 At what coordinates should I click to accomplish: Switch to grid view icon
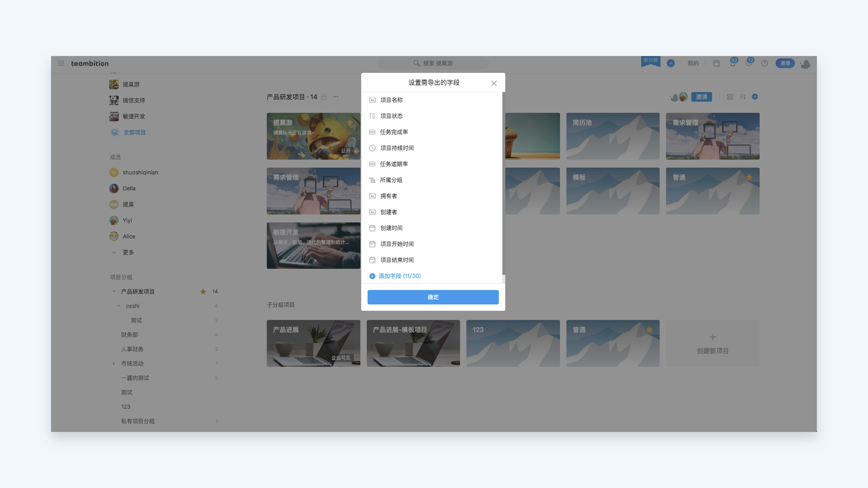pyautogui.click(x=730, y=97)
